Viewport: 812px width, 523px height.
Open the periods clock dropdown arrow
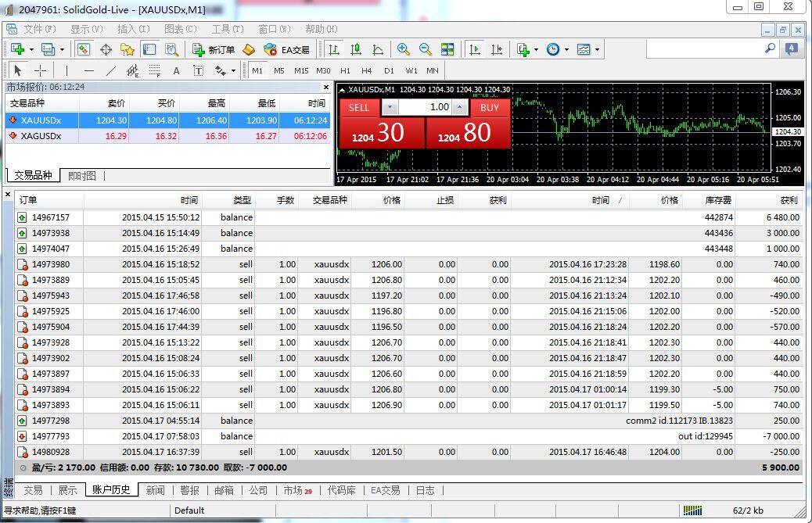point(566,50)
